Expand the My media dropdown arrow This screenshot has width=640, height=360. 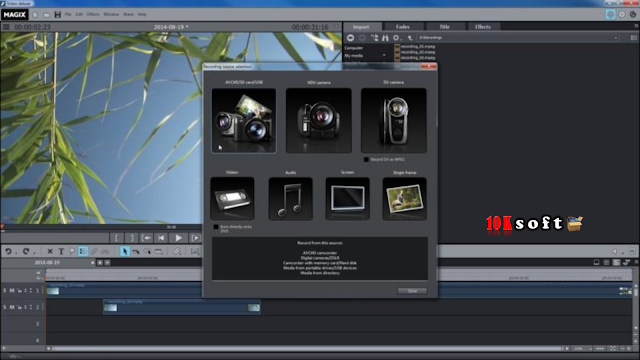point(384,56)
